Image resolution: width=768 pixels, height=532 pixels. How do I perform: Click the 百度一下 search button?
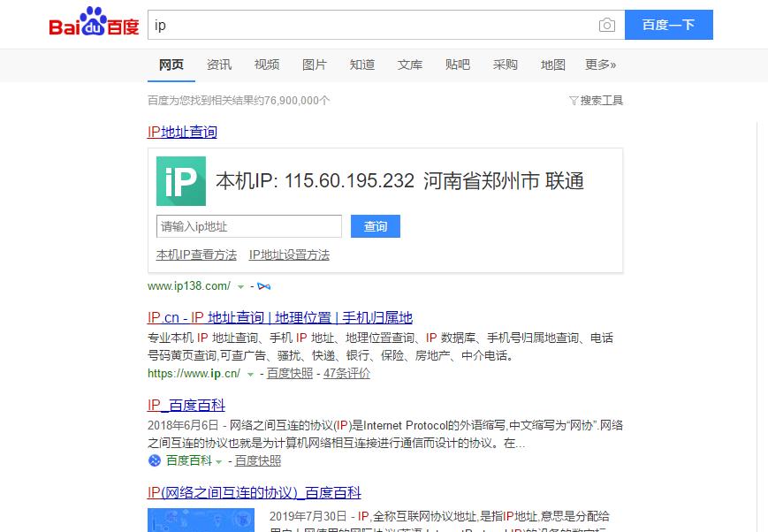(669, 24)
